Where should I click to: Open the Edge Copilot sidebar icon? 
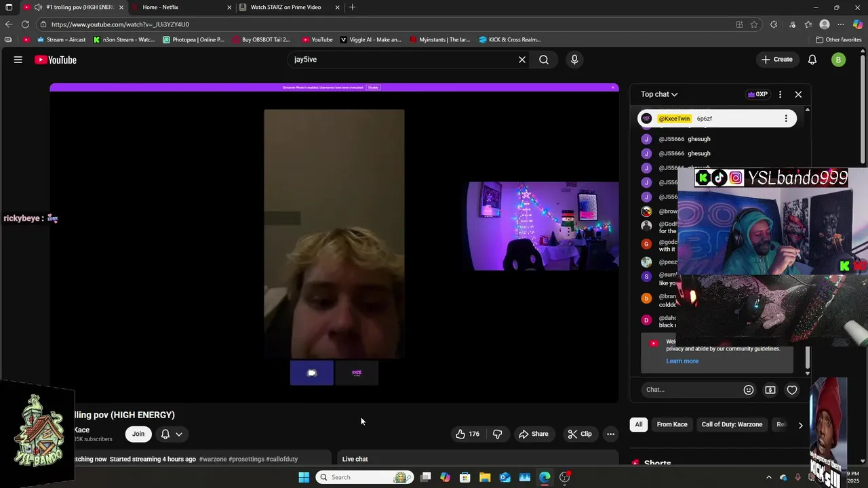tap(858, 24)
